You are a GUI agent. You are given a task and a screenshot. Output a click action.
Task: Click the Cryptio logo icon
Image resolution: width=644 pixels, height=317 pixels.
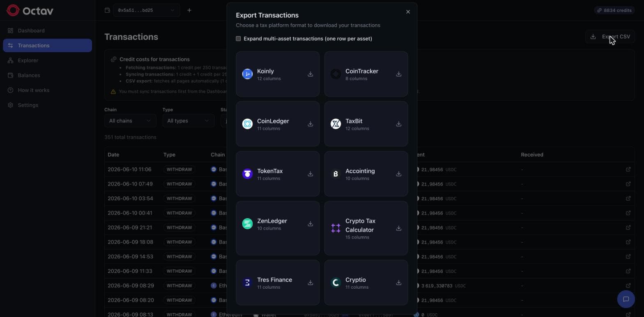[336, 283]
